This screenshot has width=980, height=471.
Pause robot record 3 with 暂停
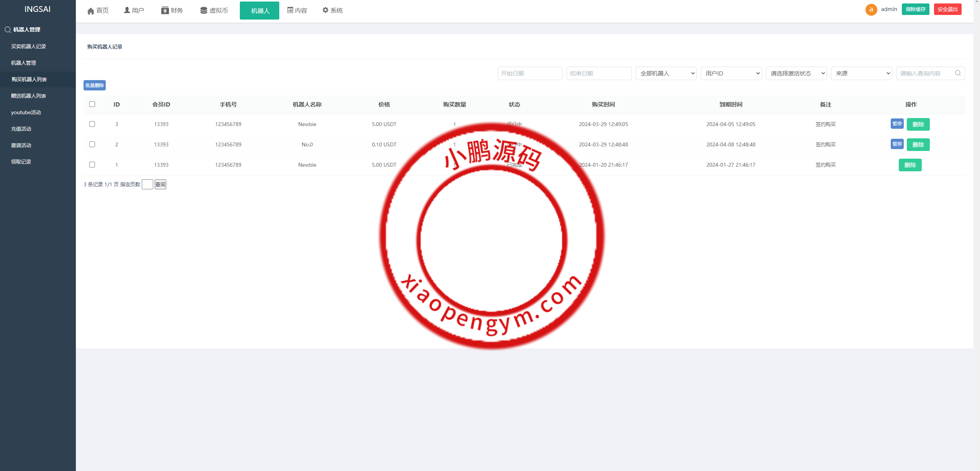(x=897, y=124)
